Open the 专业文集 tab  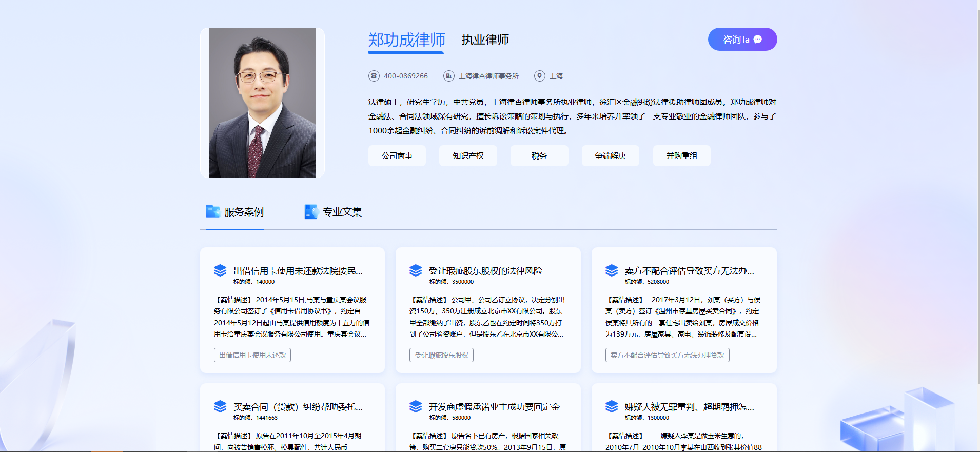[x=342, y=212]
